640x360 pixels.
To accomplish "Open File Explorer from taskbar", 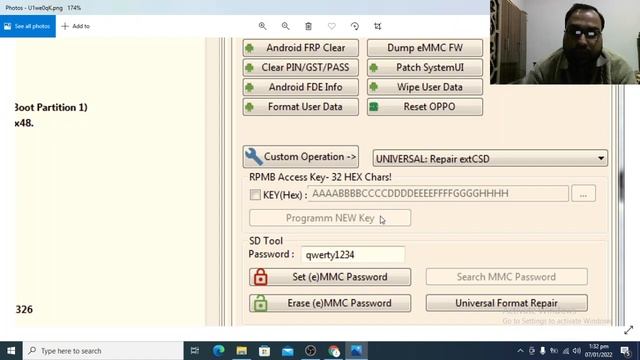I will 242,351.
